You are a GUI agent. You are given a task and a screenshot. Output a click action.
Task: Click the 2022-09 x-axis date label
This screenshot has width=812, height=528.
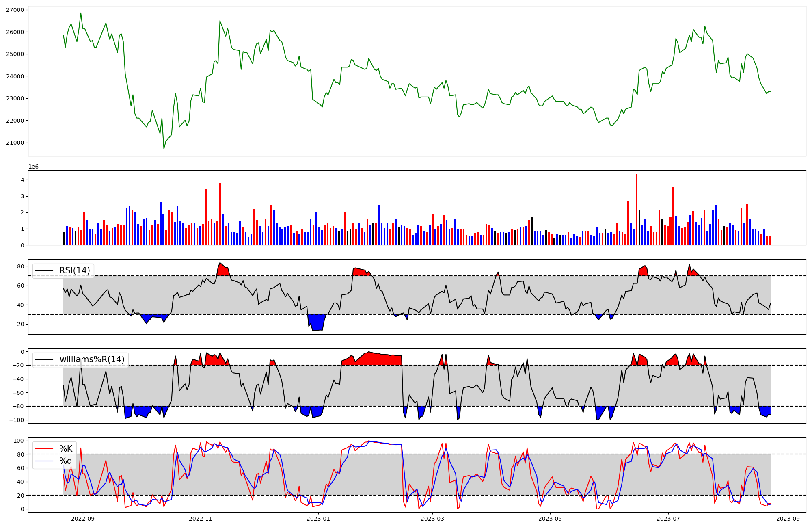tap(83, 518)
